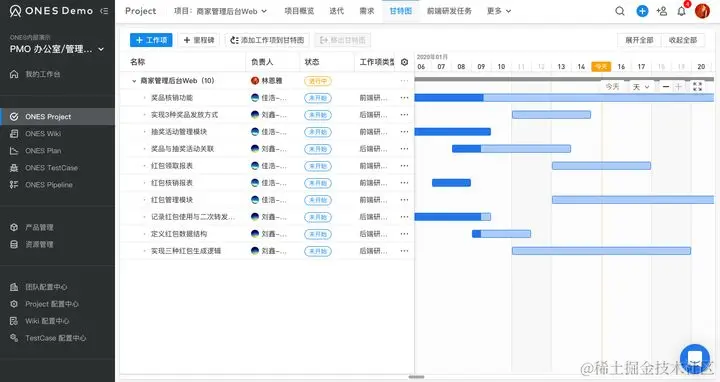The image size is (720, 382).
Task: Switch to the 需求 tab
Action: click(366, 11)
